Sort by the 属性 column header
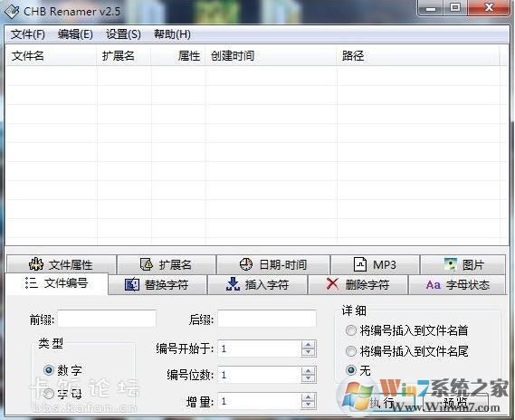Image resolution: width=515 pixels, height=420 pixels. click(x=178, y=56)
